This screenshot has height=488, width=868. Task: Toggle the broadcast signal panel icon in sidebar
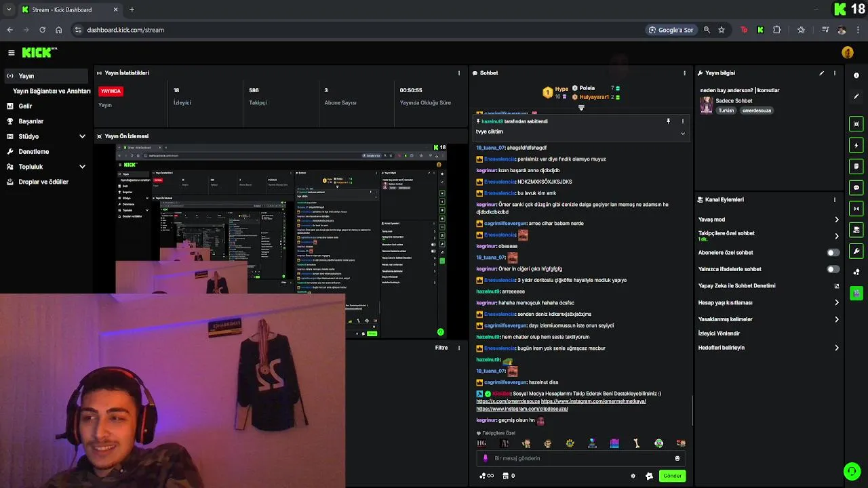click(x=856, y=209)
